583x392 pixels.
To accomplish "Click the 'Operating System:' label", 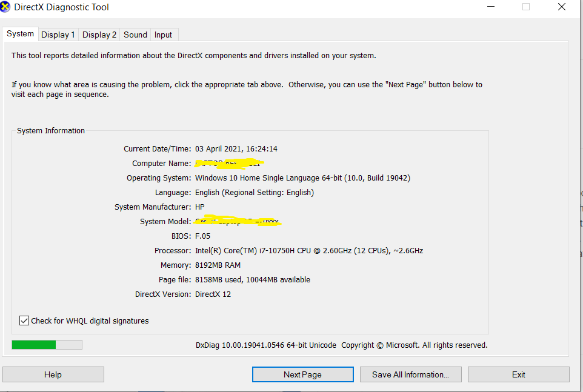I will click(159, 178).
